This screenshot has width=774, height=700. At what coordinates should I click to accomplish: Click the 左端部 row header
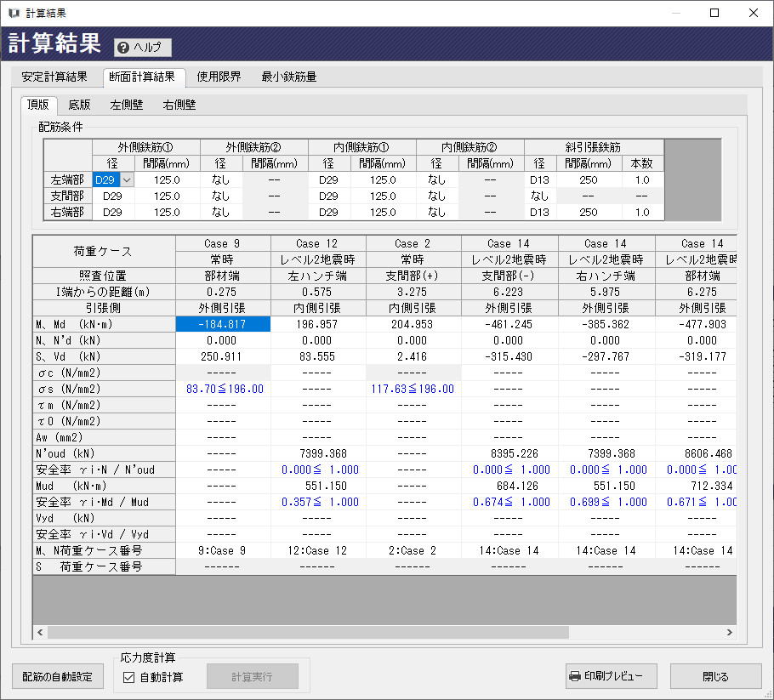click(x=68, y=179)
